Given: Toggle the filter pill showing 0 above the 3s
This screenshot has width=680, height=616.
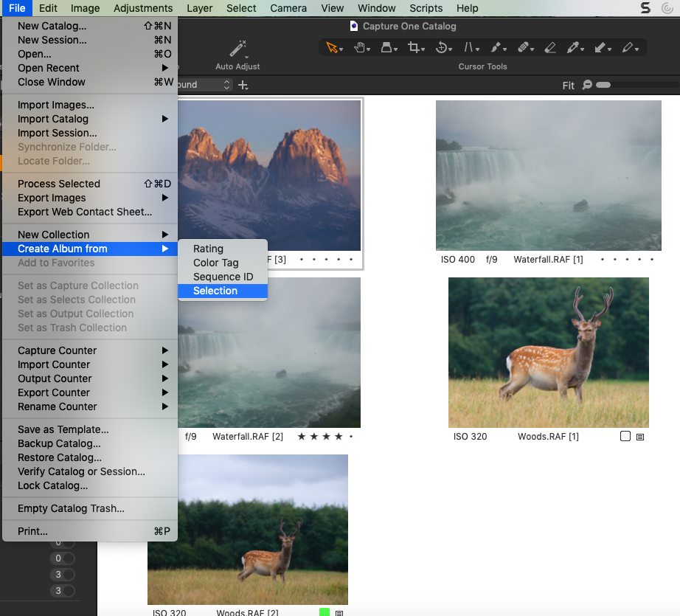Looking at the screenshot, I should (63, 558).
